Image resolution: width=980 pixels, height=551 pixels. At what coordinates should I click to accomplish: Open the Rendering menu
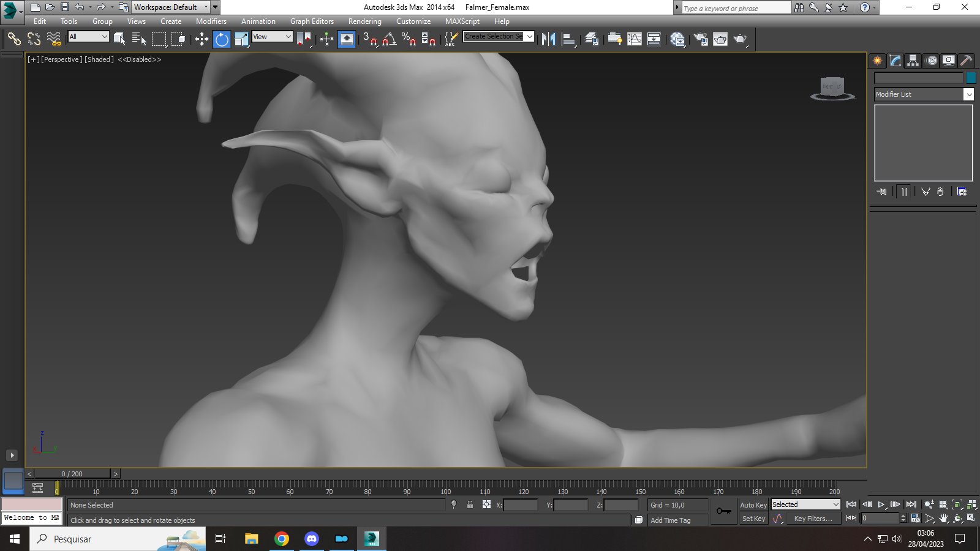click(365, 21)
